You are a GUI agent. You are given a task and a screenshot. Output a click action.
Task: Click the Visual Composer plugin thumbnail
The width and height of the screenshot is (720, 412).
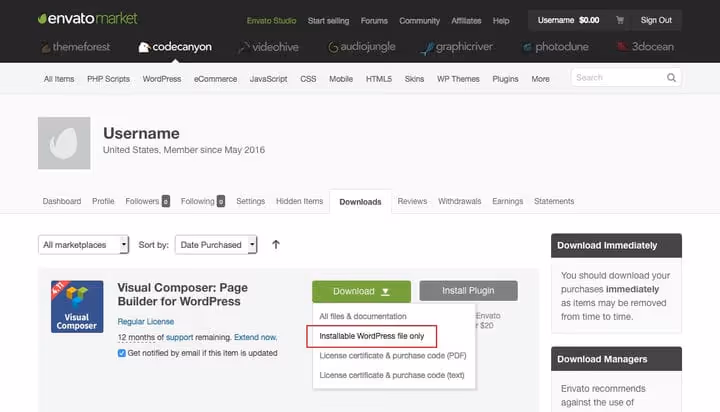tap(77, 306)
